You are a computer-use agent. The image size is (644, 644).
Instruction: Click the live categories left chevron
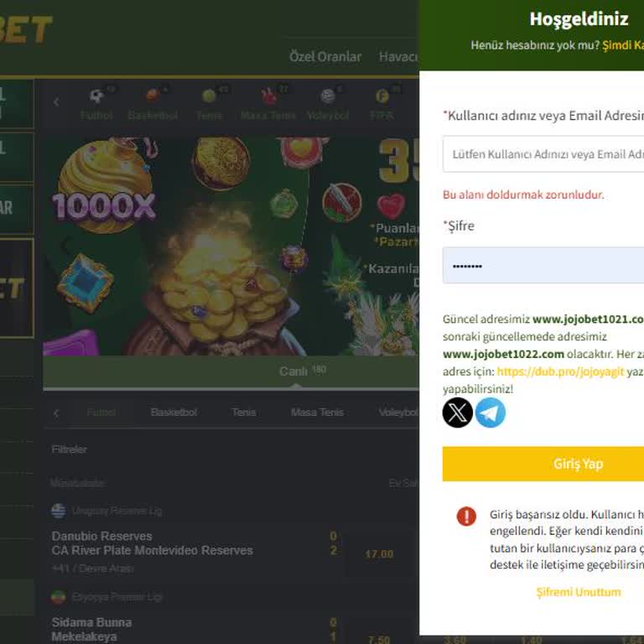(x=56, y=413)
